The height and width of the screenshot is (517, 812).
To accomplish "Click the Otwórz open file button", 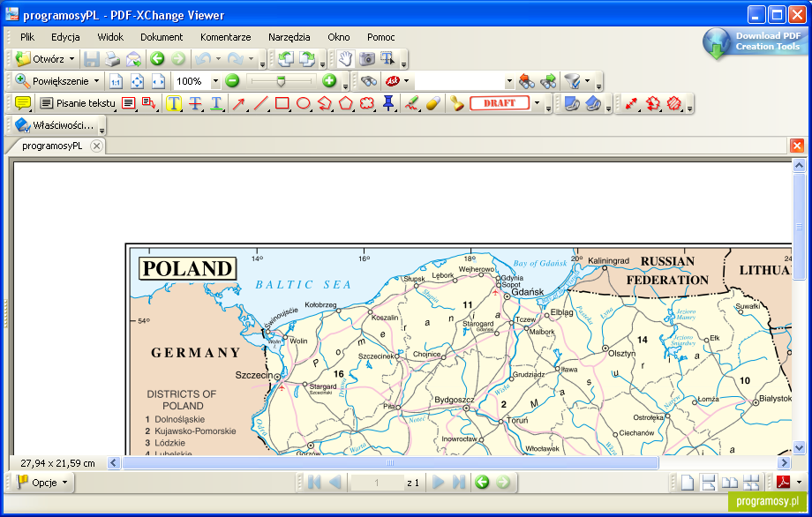I will [39, 59].
